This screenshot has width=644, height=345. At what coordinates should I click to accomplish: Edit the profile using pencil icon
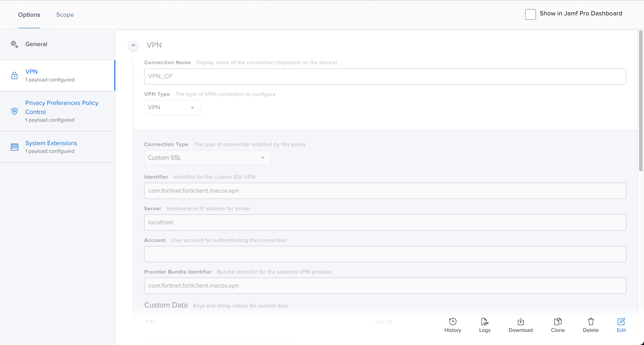pos(621,321)
